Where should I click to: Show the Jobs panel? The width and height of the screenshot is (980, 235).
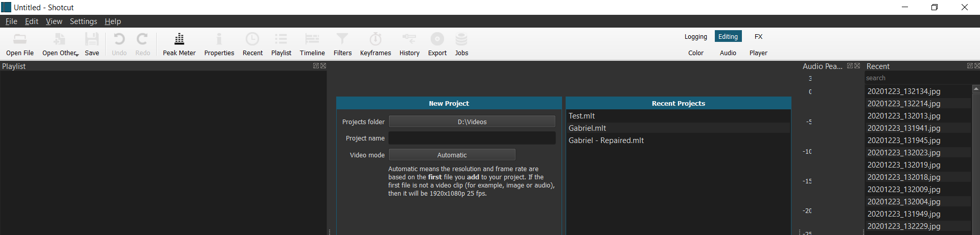click(x=461, y=44)
